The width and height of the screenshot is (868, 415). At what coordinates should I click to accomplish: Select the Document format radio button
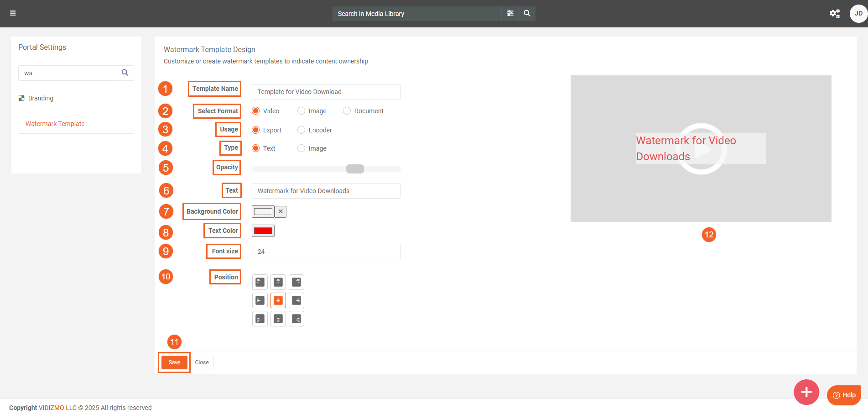347,111
